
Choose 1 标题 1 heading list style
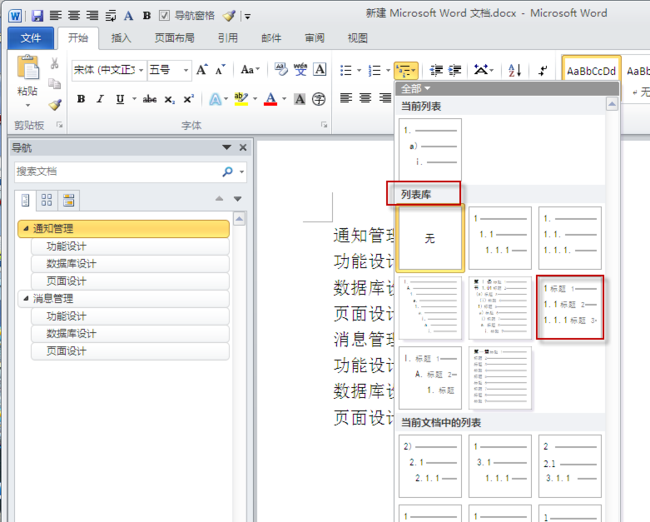coord(570,307)
